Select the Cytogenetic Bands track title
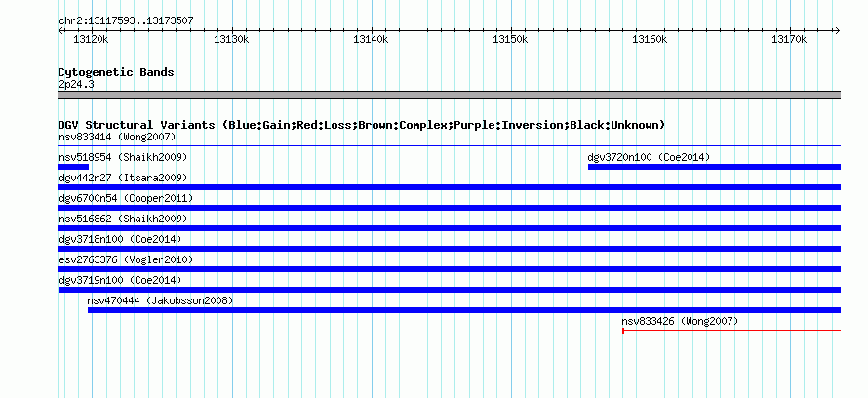Image resolution: width=868 pixels, height=398 pixels. 116,72
